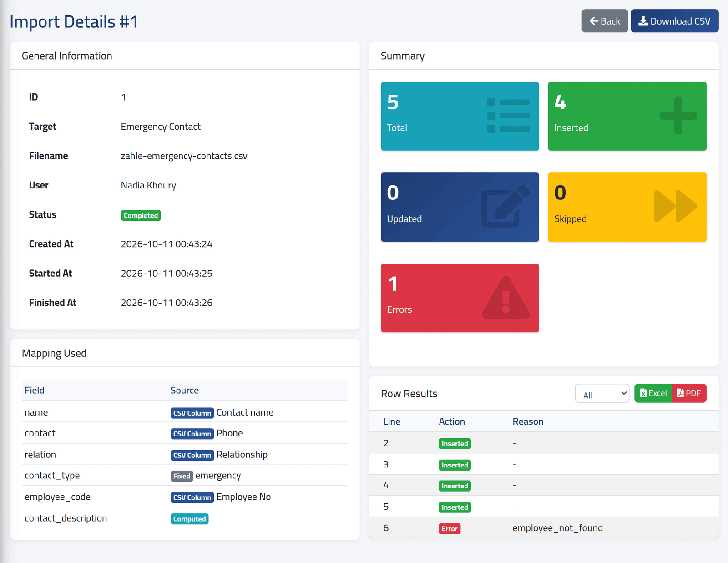
Task: Click the CSV Column badge next to Contact name
Action: click(x=192, y=413)
